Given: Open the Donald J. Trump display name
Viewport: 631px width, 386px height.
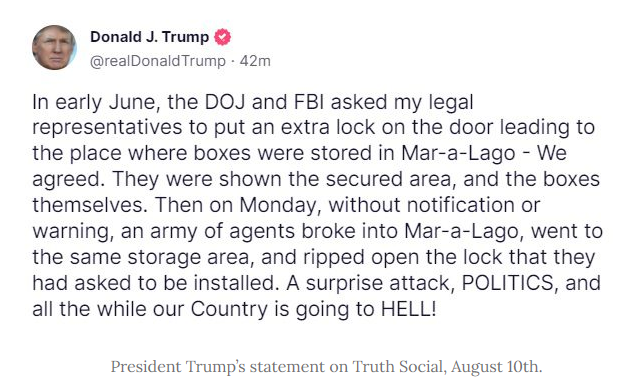Looking at the screenshot, I should [149, 37].
